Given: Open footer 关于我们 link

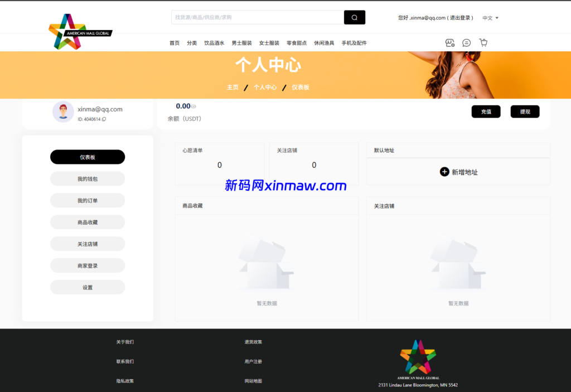Looking at the screenshot, I should [125, 342].
